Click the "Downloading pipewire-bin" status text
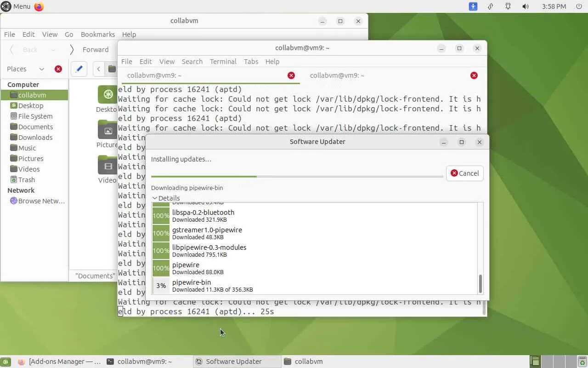 point(187,188)
